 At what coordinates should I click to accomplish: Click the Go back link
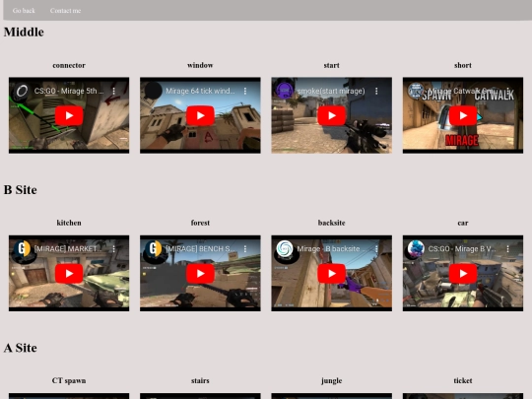click(x=24, y=11)
